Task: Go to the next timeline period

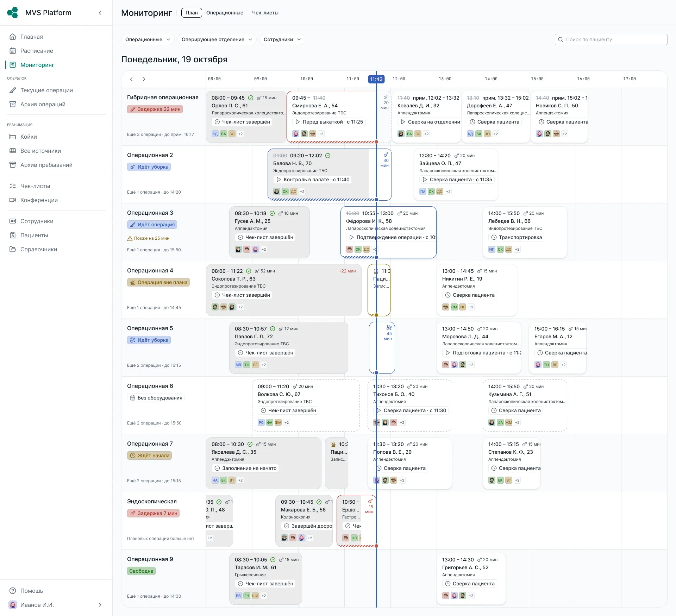Action: (144, 79)
